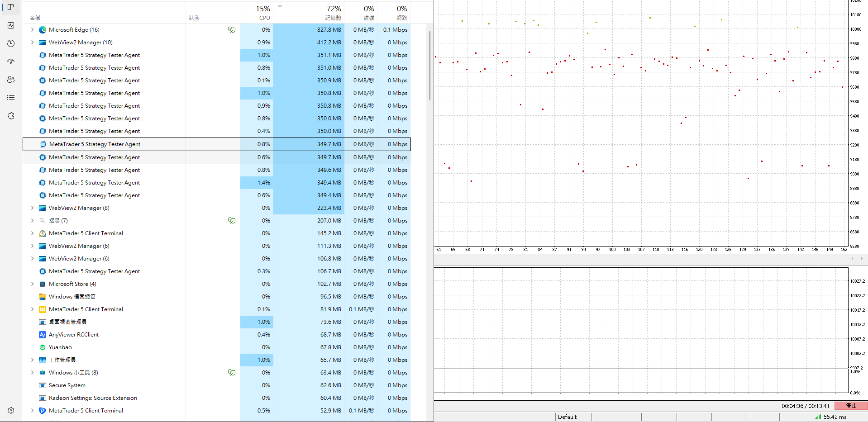Open App history sidebar icon

click(x=11, y=43)
